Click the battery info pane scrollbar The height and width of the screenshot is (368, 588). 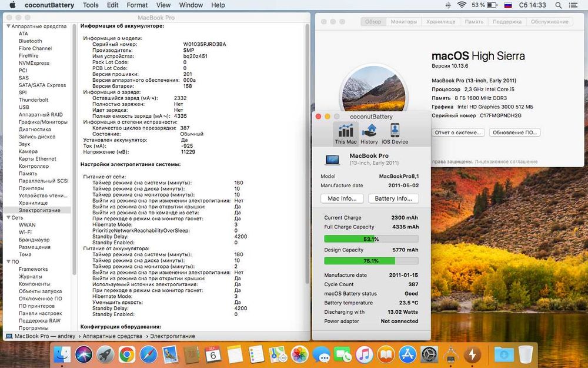307,154
